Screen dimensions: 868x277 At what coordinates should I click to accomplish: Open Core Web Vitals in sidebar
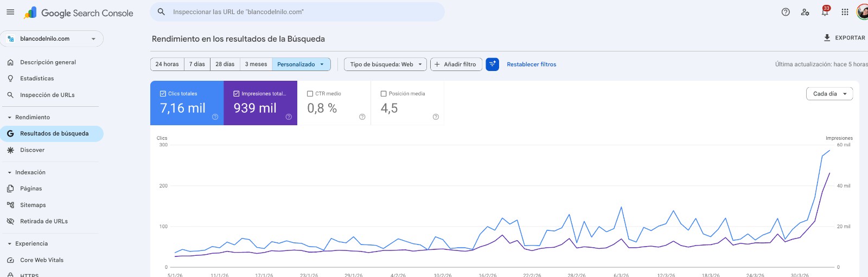pos(42,260)
